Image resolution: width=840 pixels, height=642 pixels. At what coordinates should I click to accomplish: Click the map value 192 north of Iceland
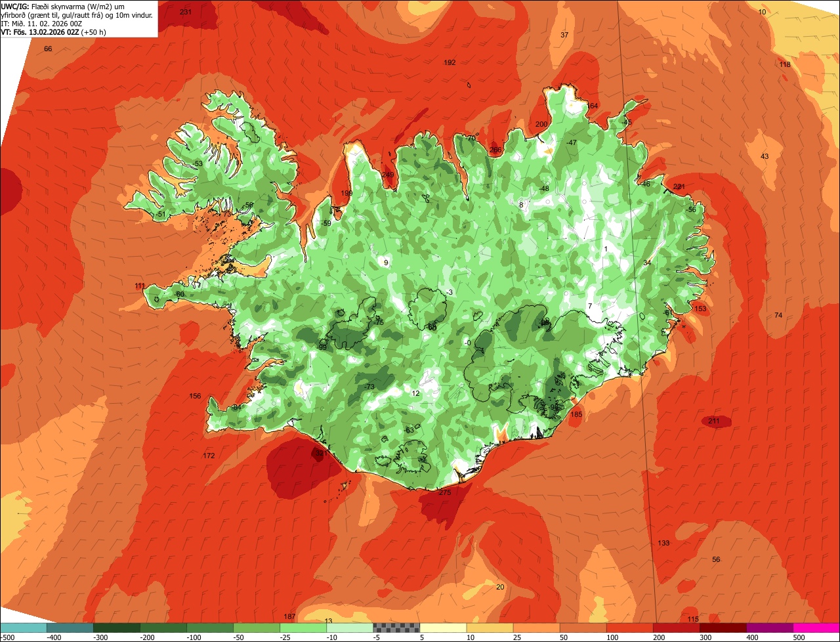pyautogui.click(x=450, y=62)
